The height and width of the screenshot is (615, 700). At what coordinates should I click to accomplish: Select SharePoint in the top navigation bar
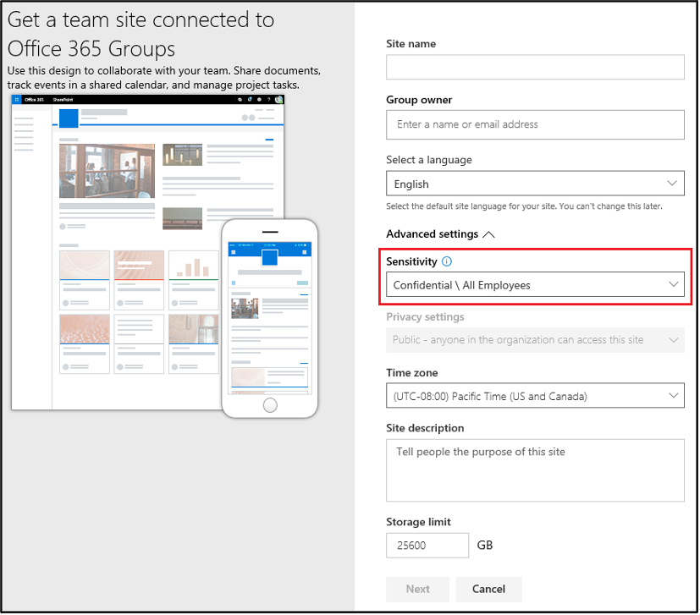tap(63, 99)
